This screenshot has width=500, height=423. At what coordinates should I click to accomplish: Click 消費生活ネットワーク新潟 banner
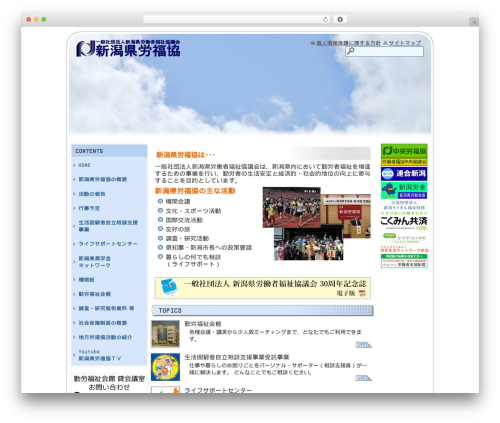(x=404, y=249)
